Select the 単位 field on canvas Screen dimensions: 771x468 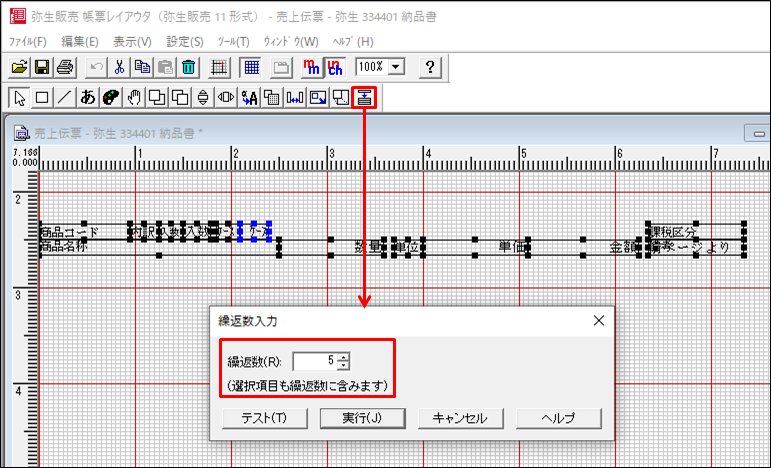point(407,247)
